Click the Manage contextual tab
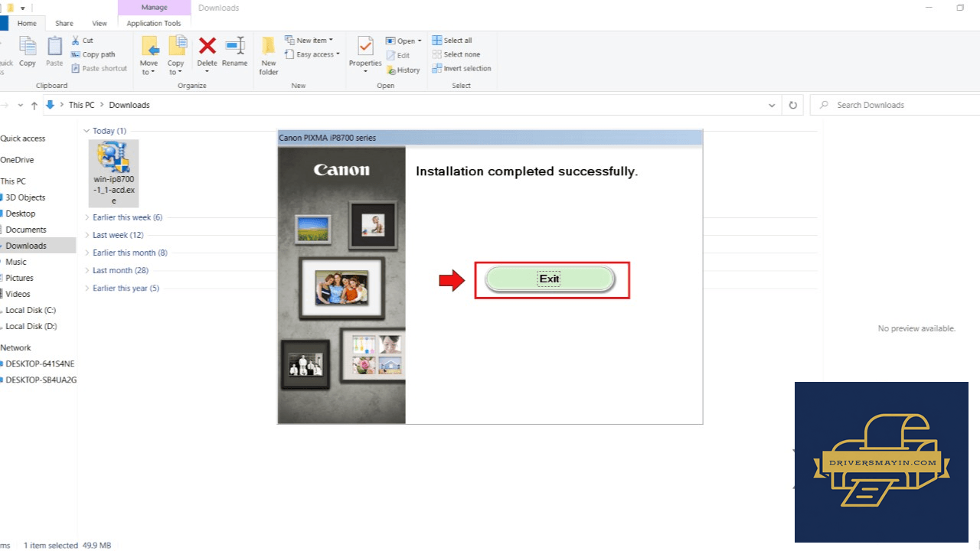This screenshot has width=980, height=551. [x=154, y=8]
